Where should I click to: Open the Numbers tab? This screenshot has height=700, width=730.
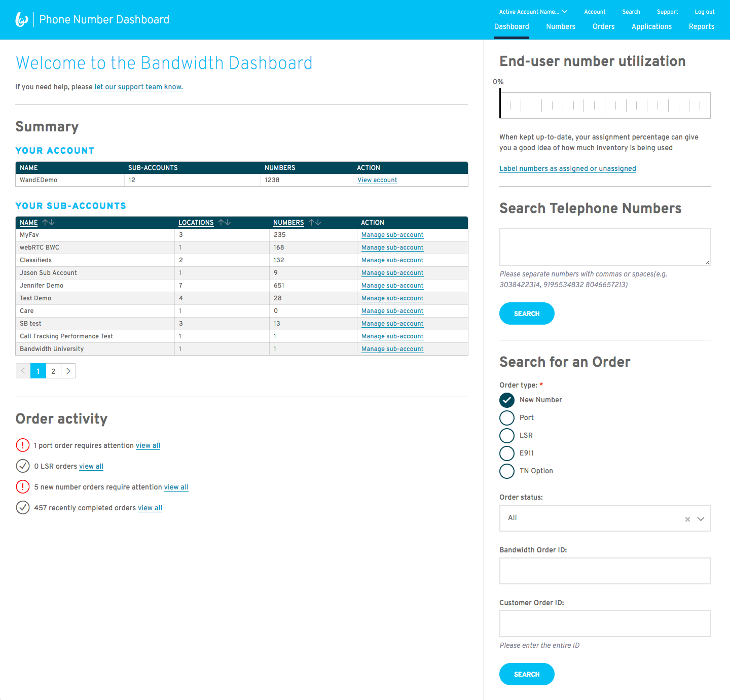point(561,27)
